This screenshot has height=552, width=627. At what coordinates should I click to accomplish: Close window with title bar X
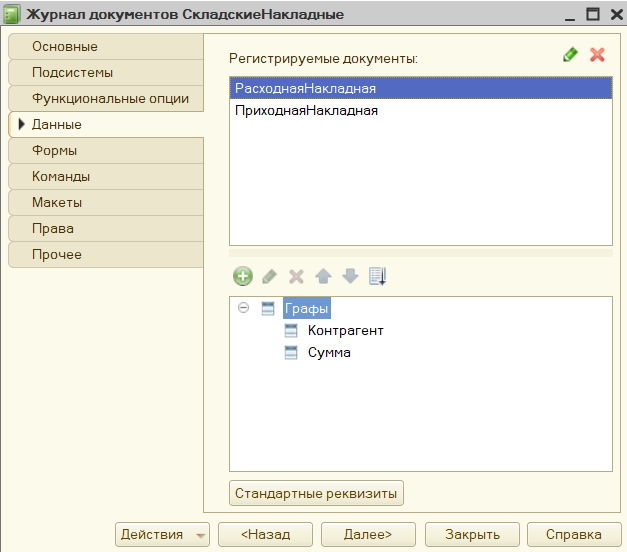[617, 14]
